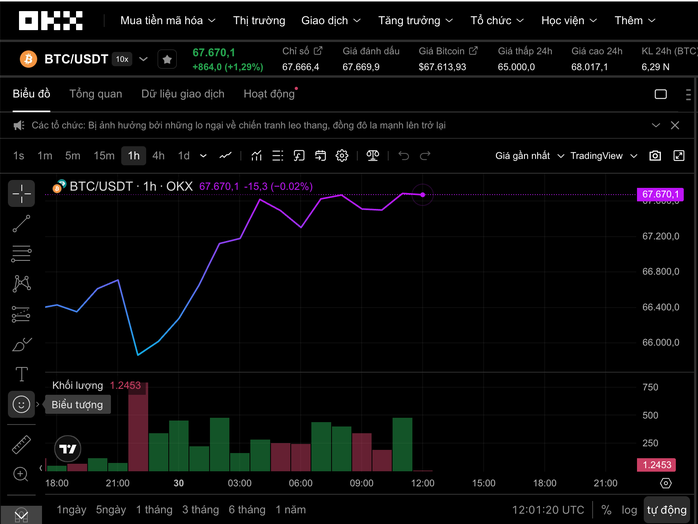This screenshot has width=698, height=524.
Task: Open the TradingView chart type dropdown
Action: [x=602, y=156]
